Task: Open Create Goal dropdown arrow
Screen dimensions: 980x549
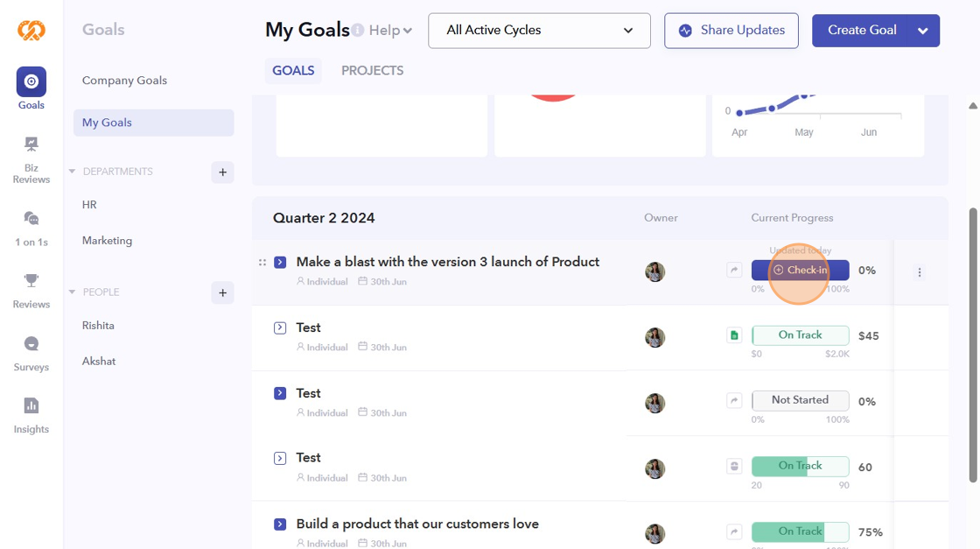Action: [x=922, y=31]
